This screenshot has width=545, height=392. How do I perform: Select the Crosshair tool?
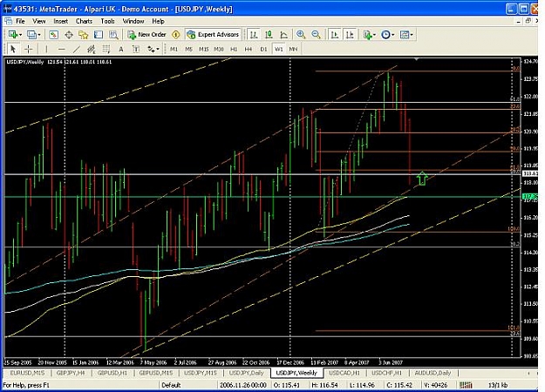[x=28, y=50]
